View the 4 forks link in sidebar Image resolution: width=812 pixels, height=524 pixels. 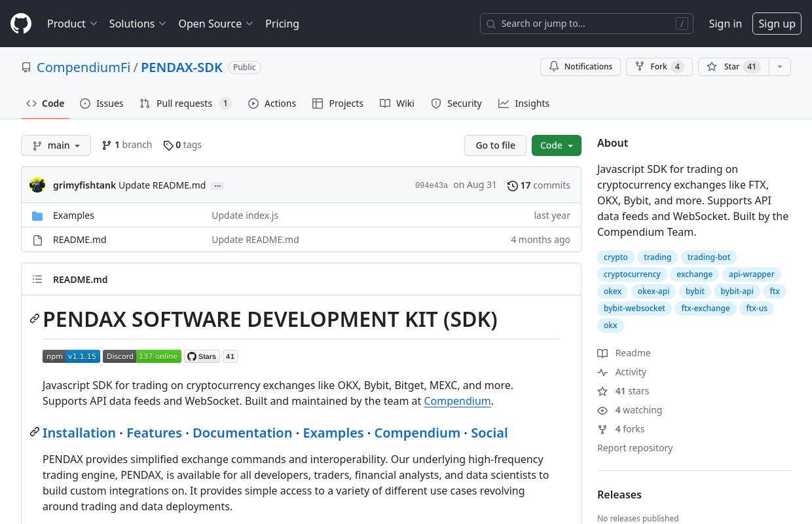pos(621,429)
